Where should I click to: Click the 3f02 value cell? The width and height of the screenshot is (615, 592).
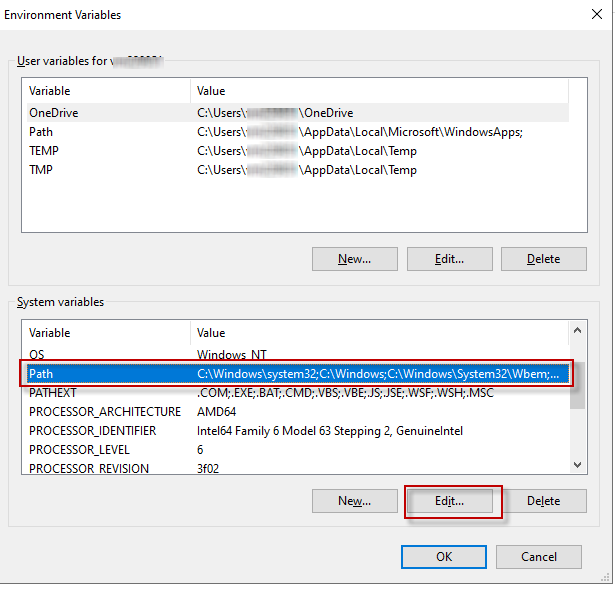click(208, 468)
